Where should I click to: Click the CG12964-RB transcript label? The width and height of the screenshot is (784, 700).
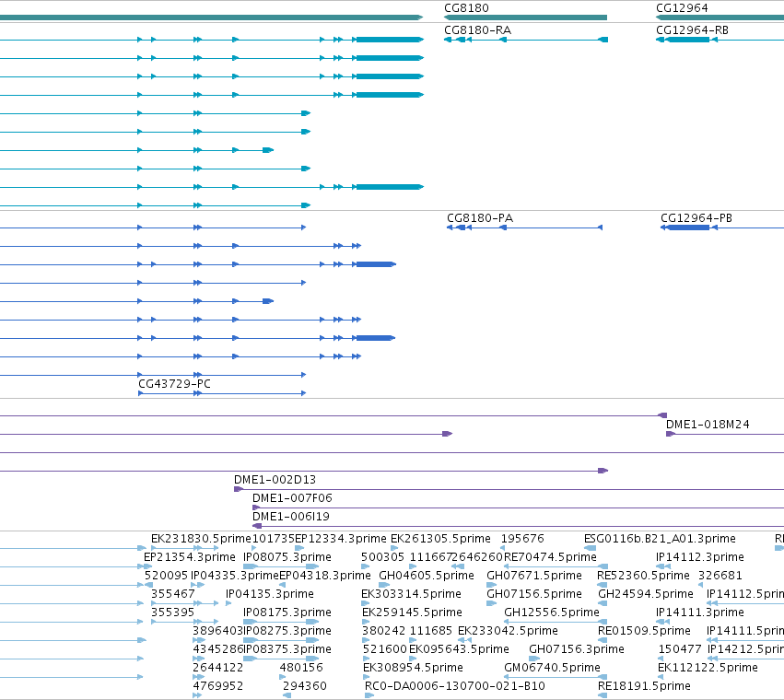click(692, 30)
